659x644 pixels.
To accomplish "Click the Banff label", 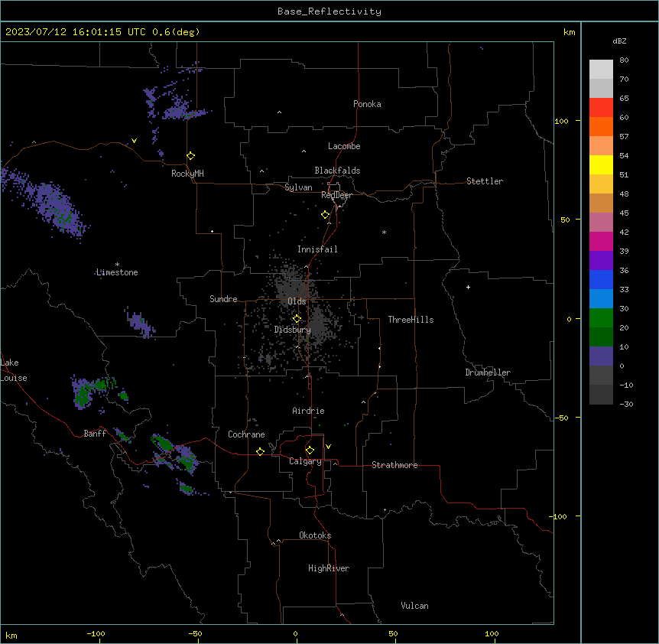I will (95, 434).
